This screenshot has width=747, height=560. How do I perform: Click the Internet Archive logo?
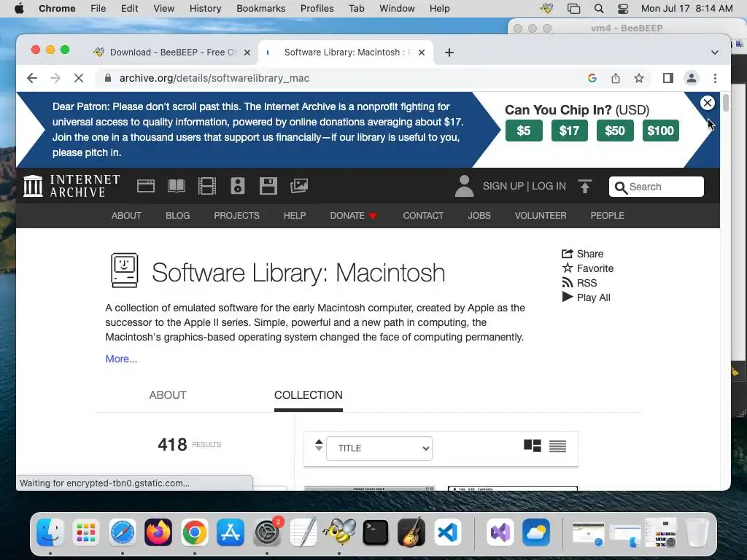tap(71, 186)
